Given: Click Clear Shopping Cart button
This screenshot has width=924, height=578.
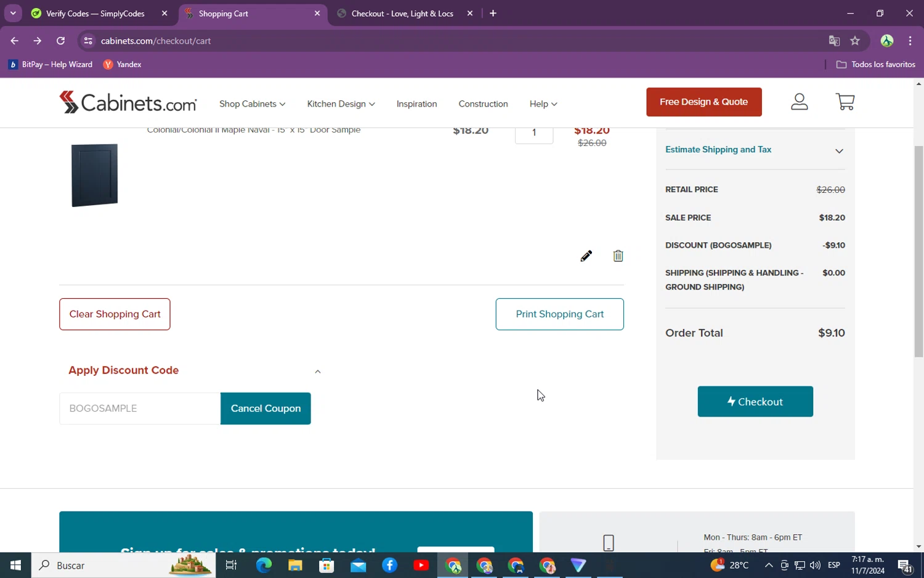Looking at the screenshot, I should [115, 314].
